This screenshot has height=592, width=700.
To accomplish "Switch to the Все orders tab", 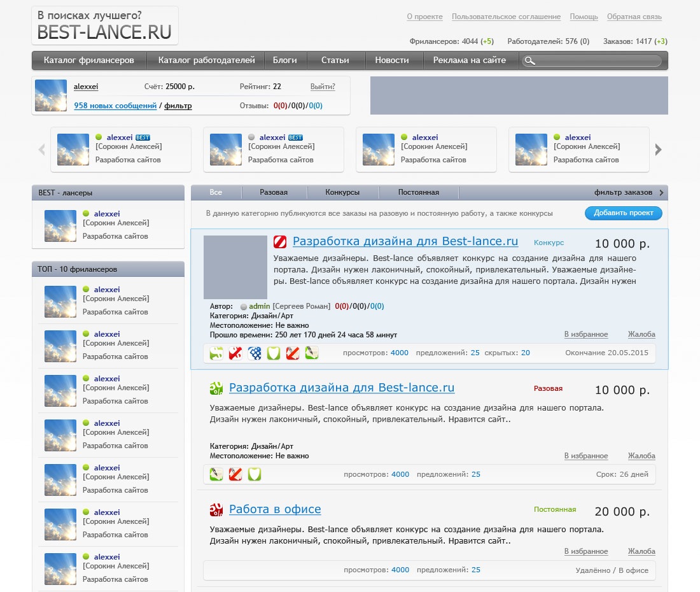I will (x=216, y=192).
